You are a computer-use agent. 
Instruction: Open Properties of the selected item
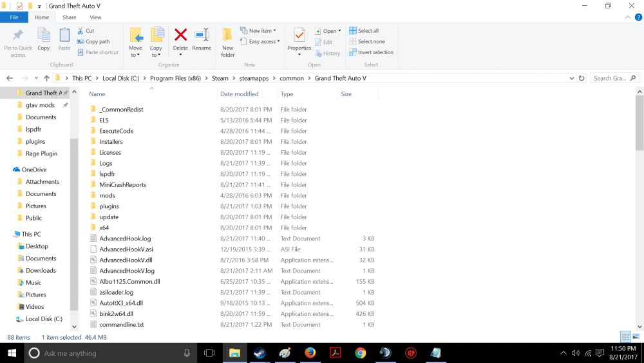point(299,41)
